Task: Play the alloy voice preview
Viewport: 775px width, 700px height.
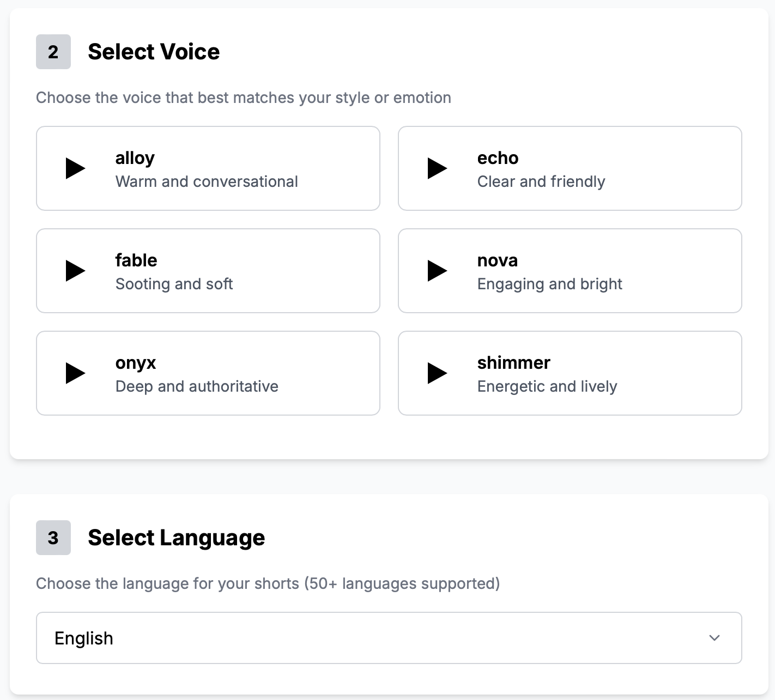Action: [x=75, y=168]
